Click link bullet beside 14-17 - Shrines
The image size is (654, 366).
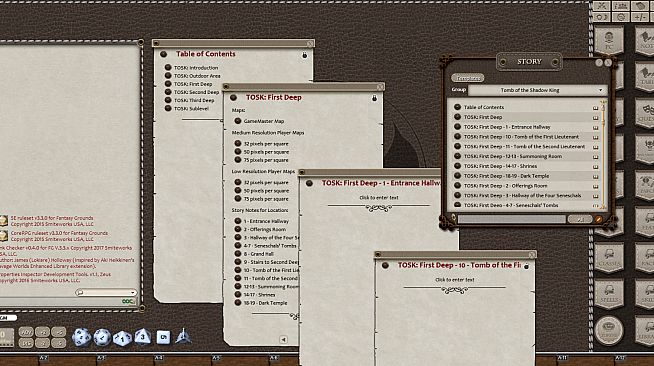[x=238, y=294]
